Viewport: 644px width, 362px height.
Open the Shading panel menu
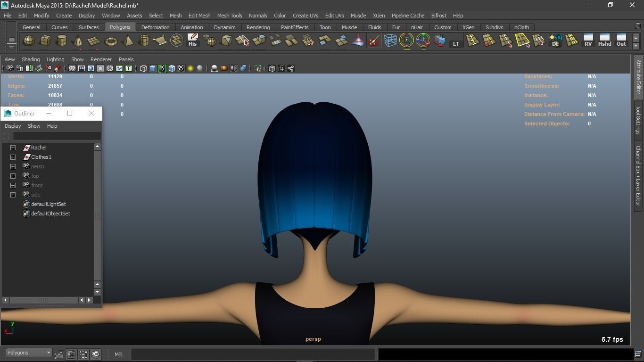click(31, 59)
